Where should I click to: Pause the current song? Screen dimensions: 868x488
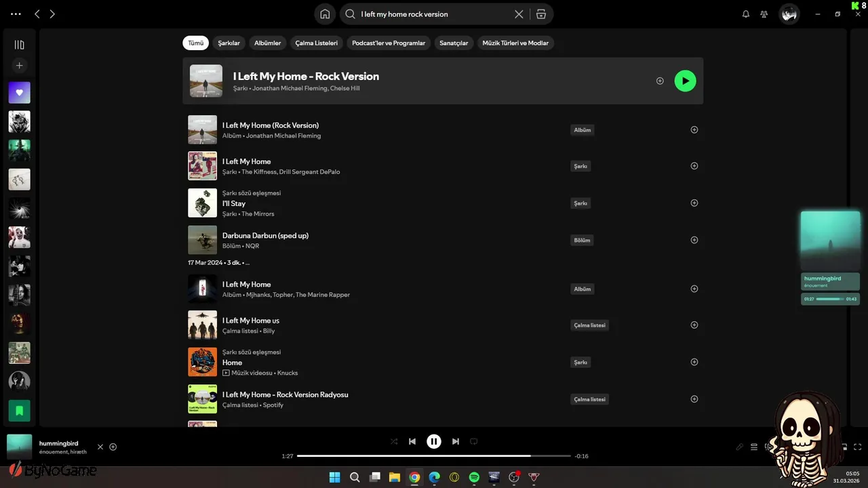coord(434,441)
